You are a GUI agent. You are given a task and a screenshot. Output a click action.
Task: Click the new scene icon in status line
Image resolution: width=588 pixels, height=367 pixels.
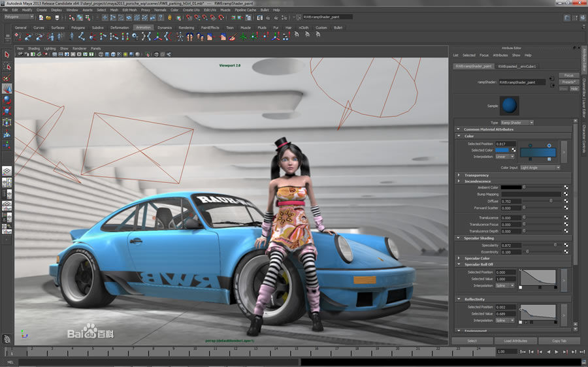pyautogui.click(x=41, y=18)
